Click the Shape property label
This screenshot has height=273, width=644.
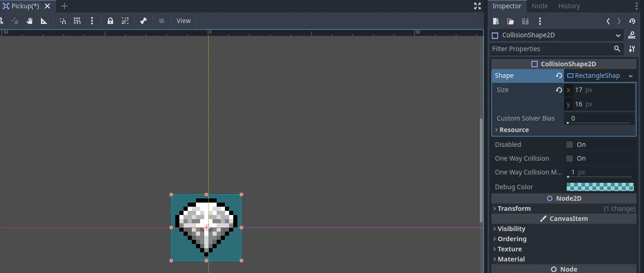click(x=504, y=76)
